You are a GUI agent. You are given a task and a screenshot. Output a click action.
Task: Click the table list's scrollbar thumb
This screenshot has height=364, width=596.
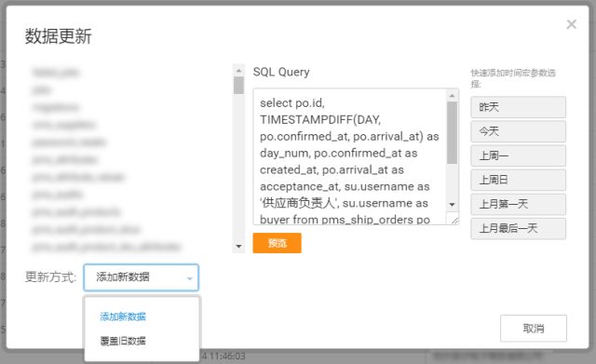[238, 85]
